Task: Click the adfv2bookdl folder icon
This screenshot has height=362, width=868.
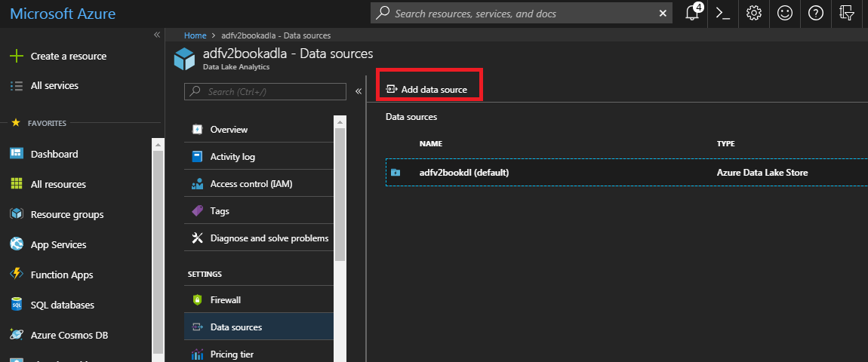Action: click(396, 173)
